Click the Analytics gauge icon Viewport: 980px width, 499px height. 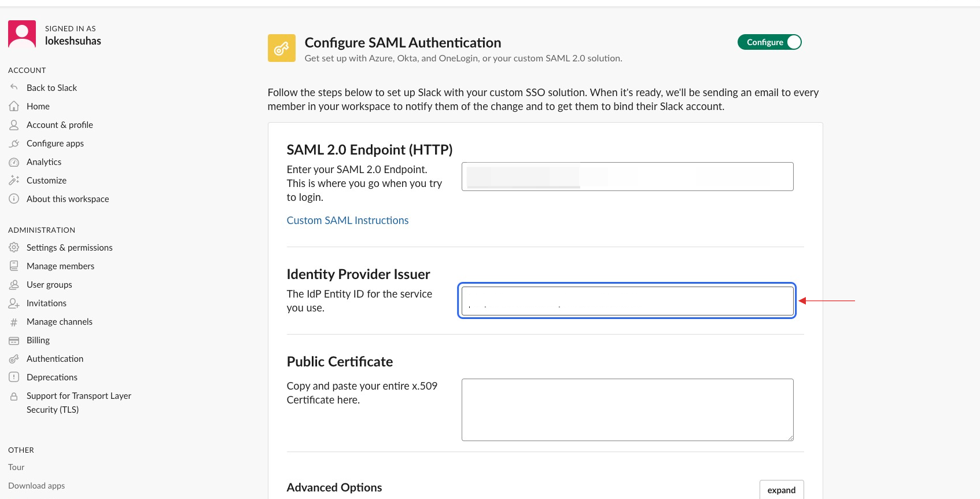pyautogui.click(x=14, y=162)
